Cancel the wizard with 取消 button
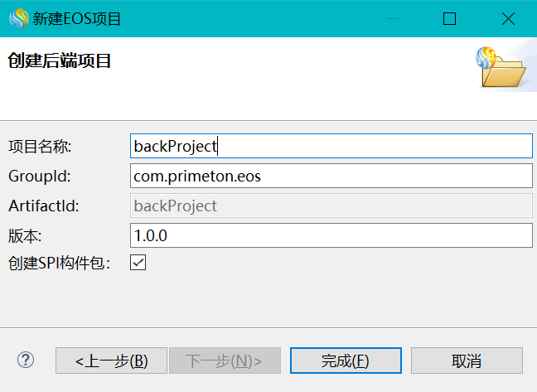This screenshot has width=537, height=392. tap(467, 361)
